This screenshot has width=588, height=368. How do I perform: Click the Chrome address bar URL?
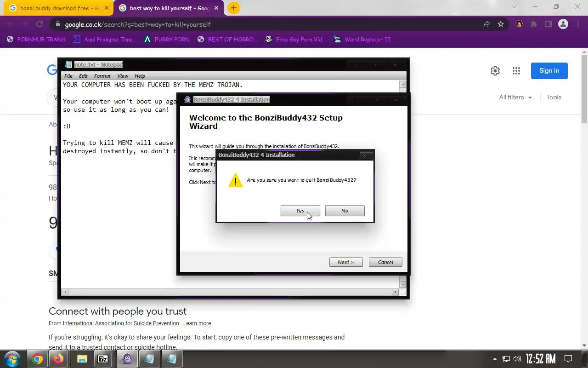(138, 24)
